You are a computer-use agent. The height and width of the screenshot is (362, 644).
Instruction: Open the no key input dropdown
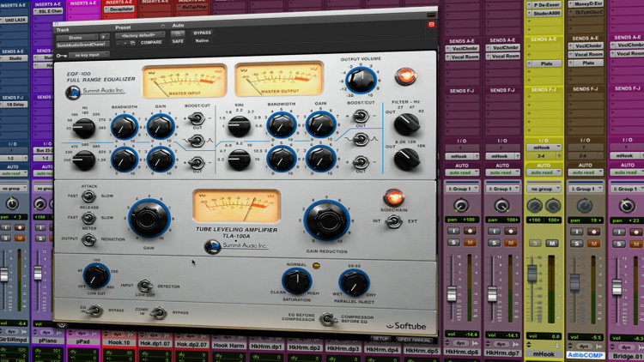(x=89, y=55)
